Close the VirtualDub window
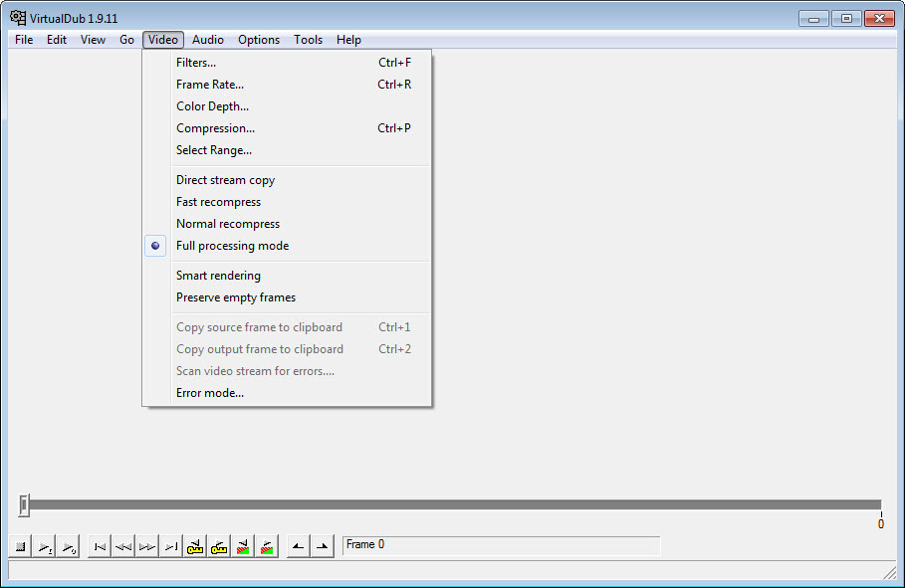Viewport: 905px width, 588px height. [x=879, y=19]
